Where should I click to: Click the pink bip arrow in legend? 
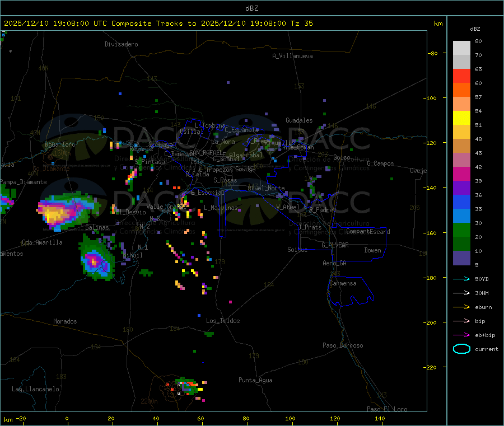[461, 321]
